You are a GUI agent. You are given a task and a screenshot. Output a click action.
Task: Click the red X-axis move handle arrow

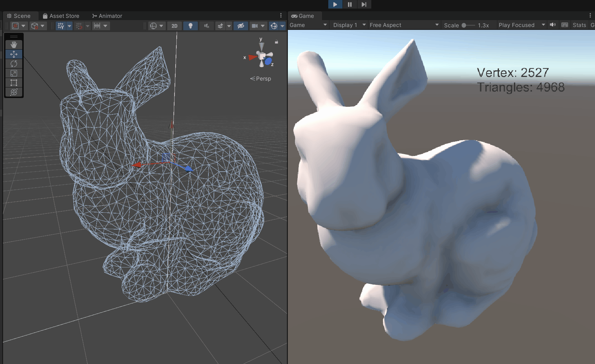tap(137, 165)
